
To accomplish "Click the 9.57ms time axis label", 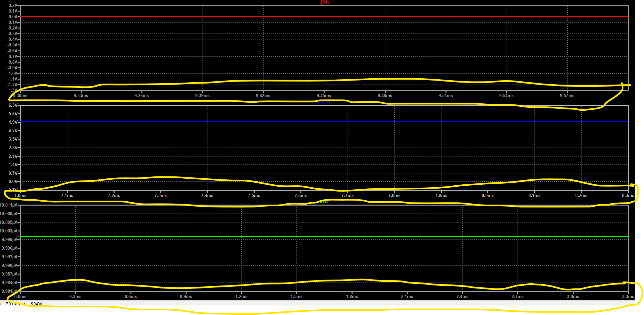I will click(x=567, y=95).
